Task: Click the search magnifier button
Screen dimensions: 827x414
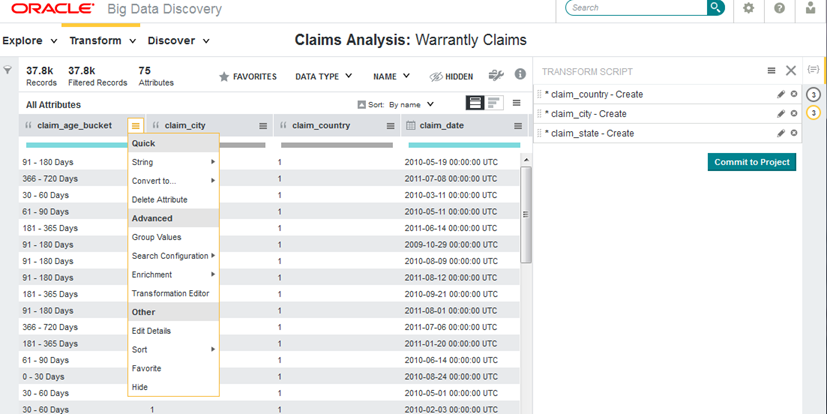Action: pos(716,7)
